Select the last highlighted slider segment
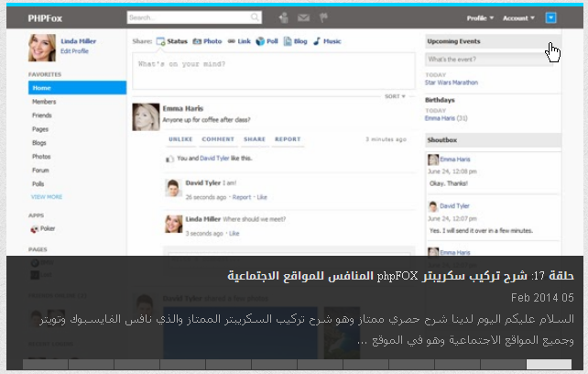 click(x=549, y=364)
